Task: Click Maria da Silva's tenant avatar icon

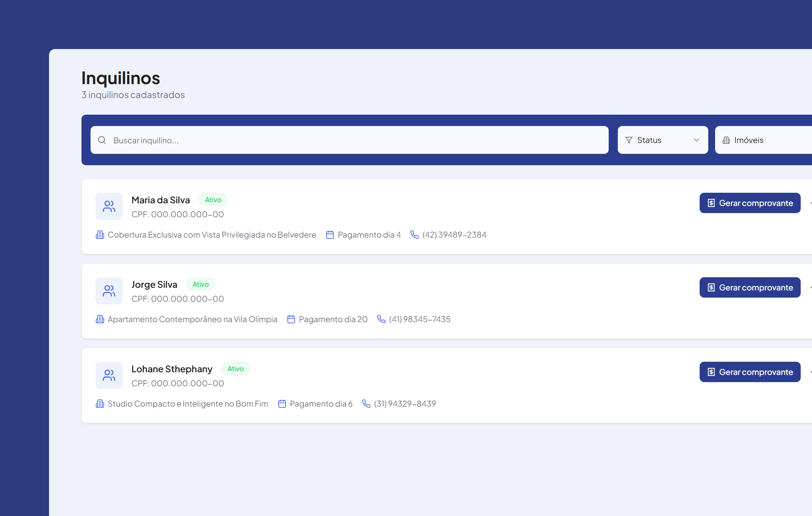Action: click(x=109, y=206)
